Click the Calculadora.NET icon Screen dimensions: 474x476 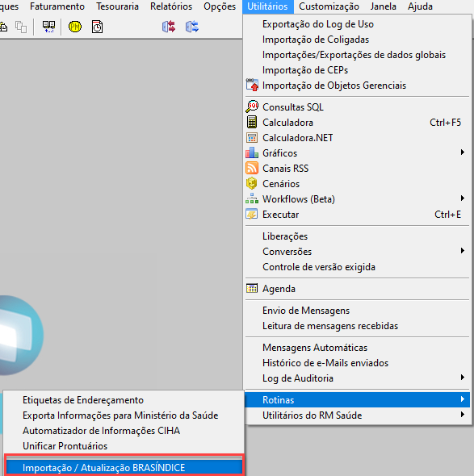252,137
